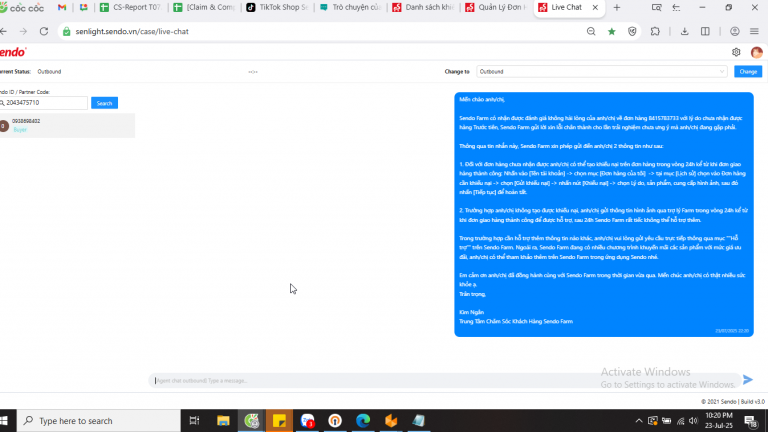Click the Search button
Viewport: 768px width, 432px height.
tap(104, 103)
